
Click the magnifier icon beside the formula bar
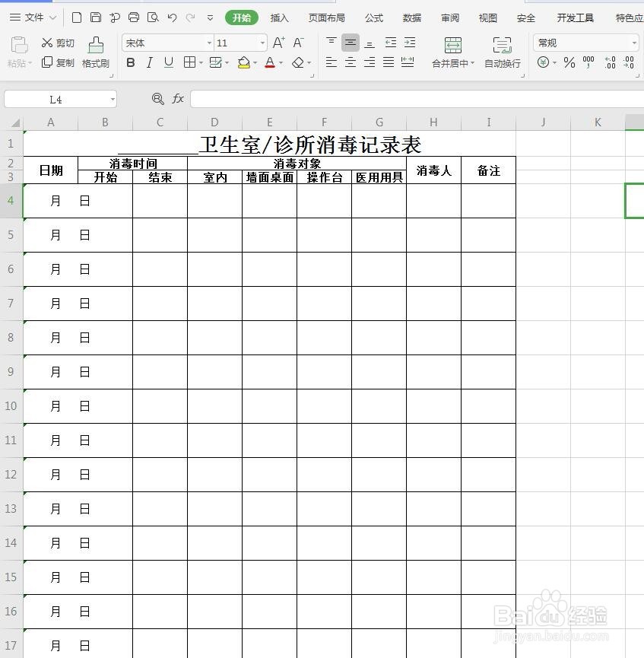[157, 99]
